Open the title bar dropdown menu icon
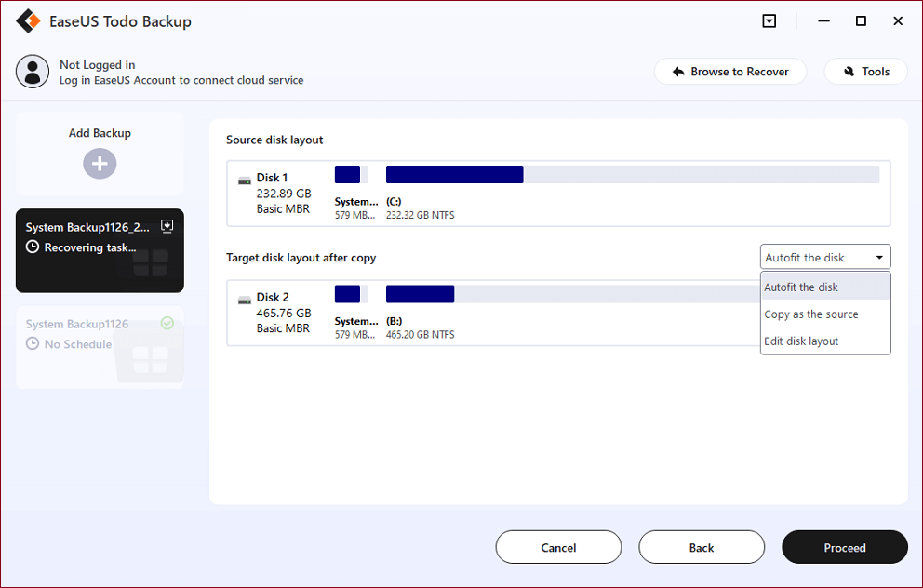Viewport: 923px width, 588px height. click(769, 21)
